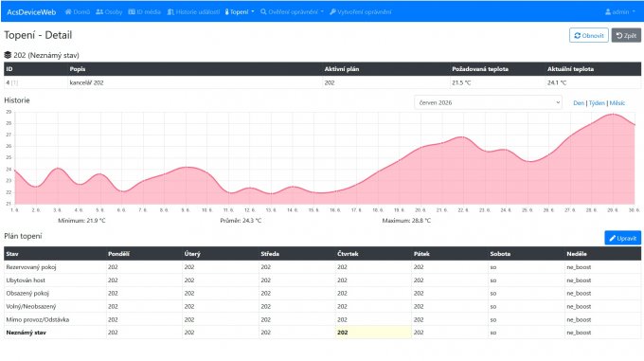Open Vytvoření oprávnění page
The width and height of the screenshot is (644, 361).
point(360,12)
